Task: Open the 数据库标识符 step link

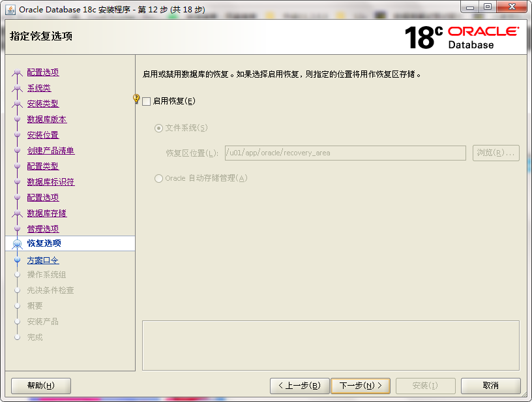Action: tap(51, 182)
